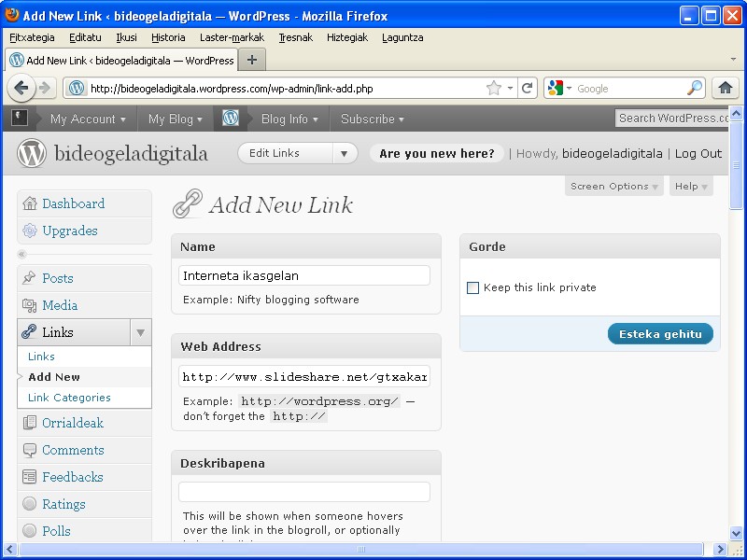The image size is (747, 560).
Task: Click the WordPress logo in admin bar
Action: pos(231,119)
